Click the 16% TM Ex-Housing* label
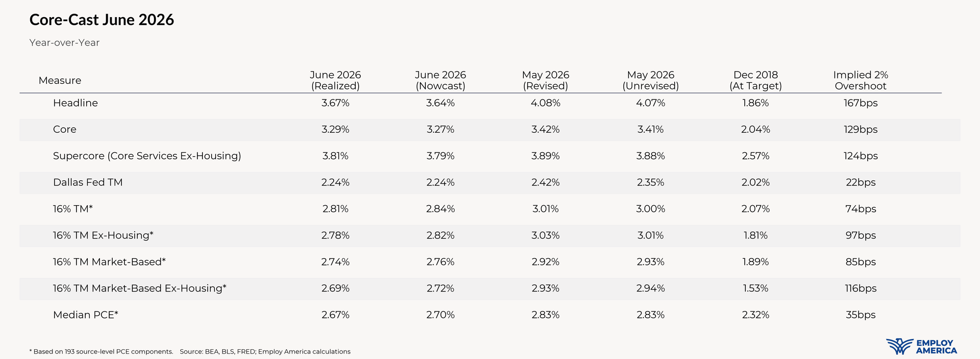Viewport: 980px width, 359px height. pyautogui.click(x=103, y=235)
